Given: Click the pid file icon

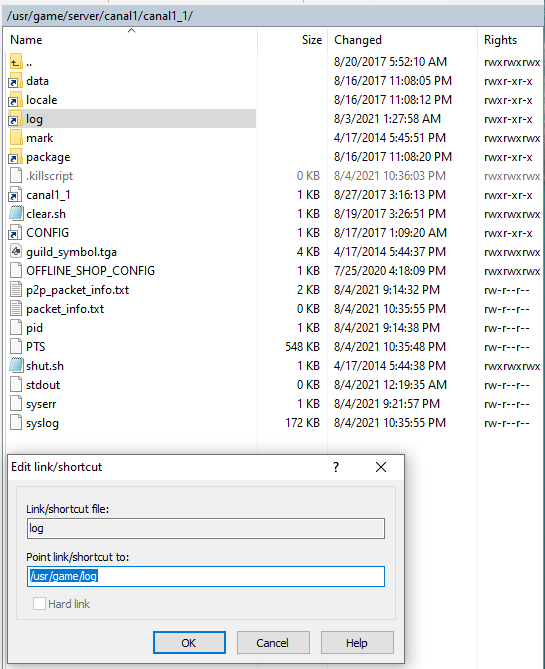Looking at the screenshot, I should click(x=16, y=328).
